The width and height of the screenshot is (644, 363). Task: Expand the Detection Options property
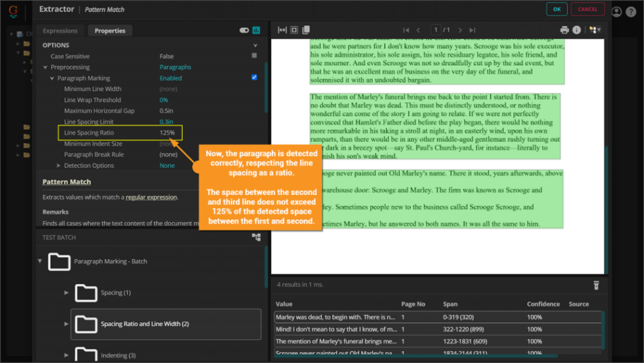coord(58,166)
